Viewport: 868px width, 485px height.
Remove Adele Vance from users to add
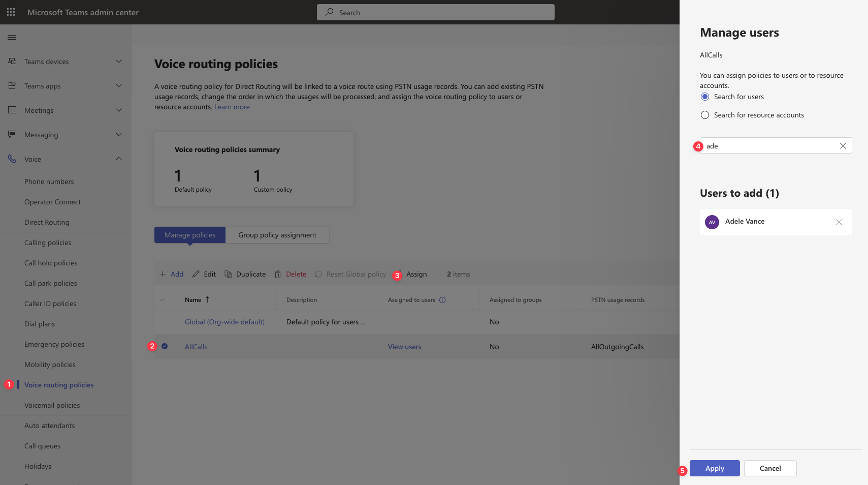839,222
